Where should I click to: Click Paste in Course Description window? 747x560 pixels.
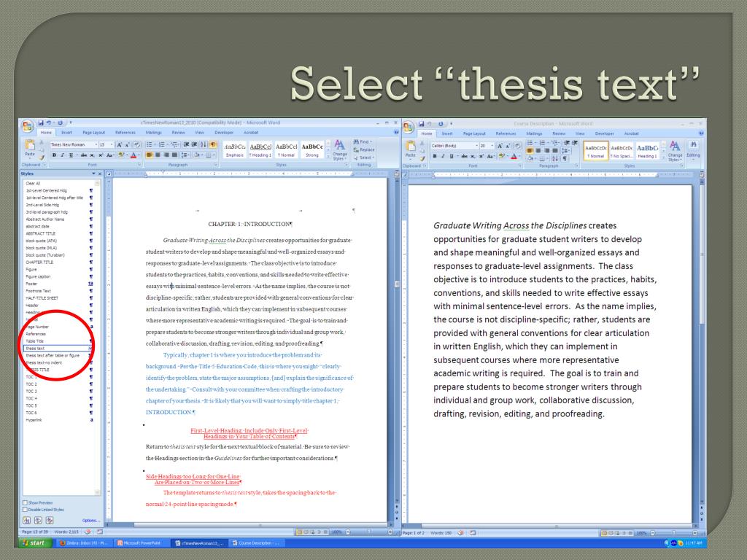pyautogui.click(x=410, y=149)
